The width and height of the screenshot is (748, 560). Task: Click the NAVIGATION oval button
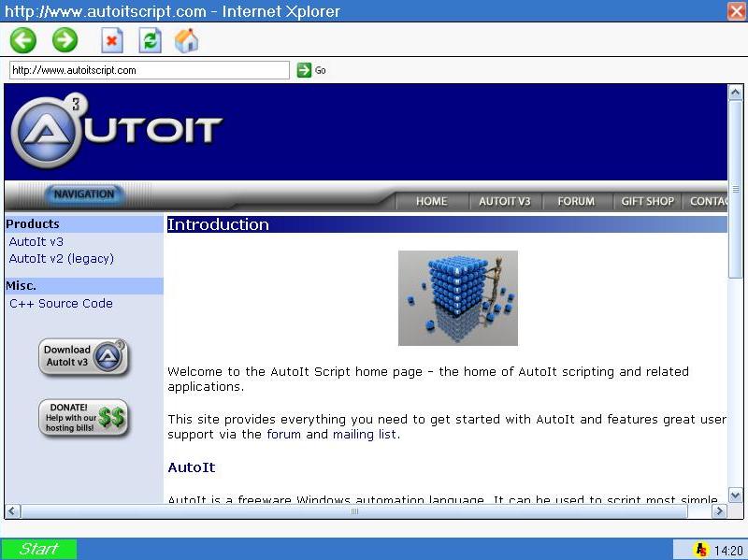pyautogui.click(x=84, y=194)
